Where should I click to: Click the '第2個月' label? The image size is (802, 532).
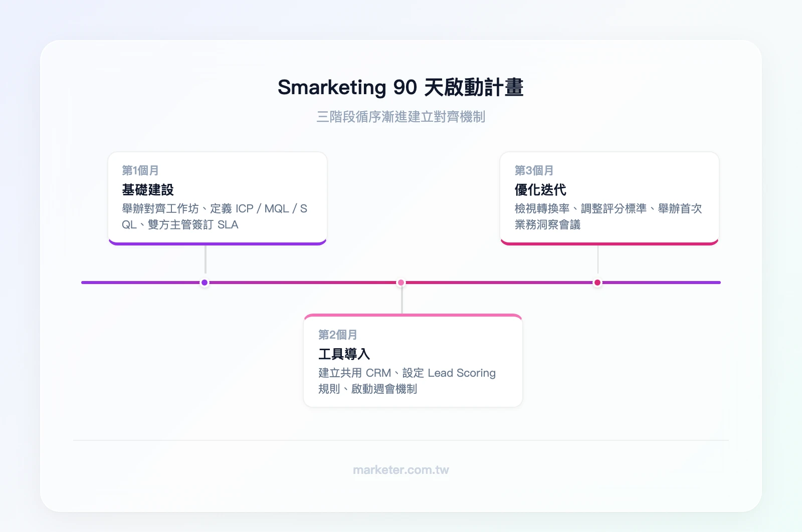(338, 335)
